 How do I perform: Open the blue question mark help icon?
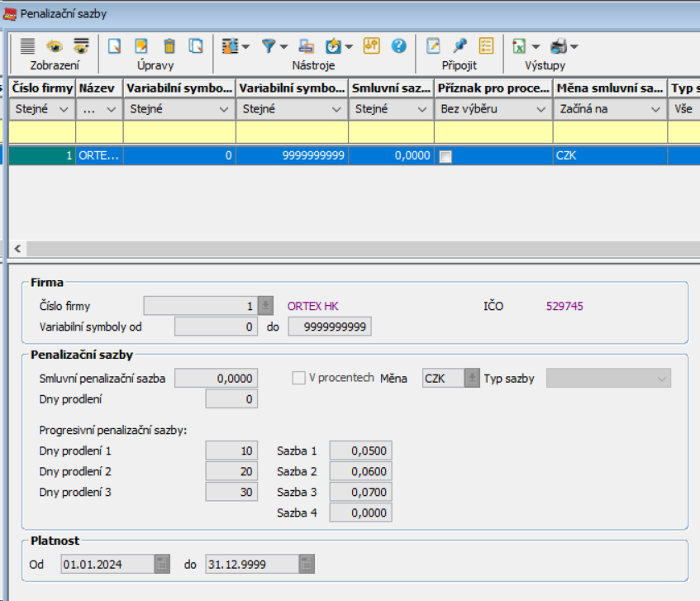click(398, 46)
